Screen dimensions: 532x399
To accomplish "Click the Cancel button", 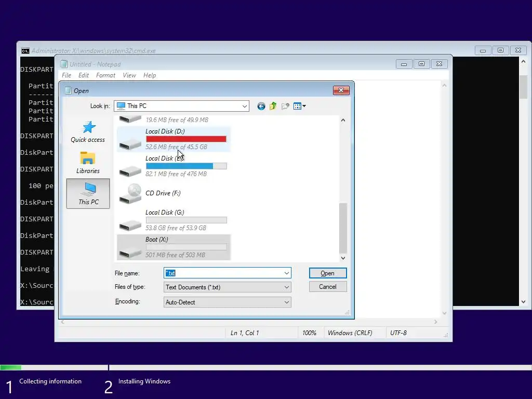I will point(328,287).
